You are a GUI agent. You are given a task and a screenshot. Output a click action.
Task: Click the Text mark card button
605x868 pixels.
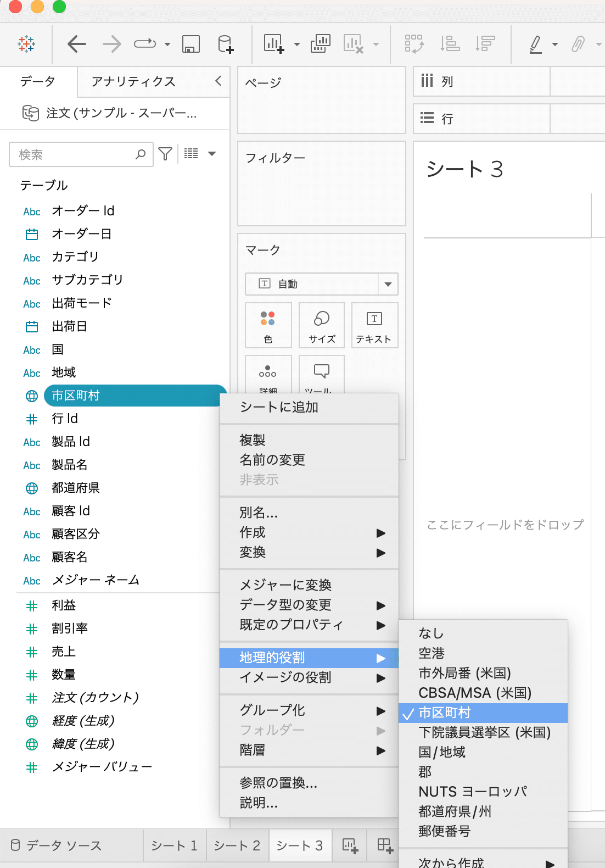(374, 325)
